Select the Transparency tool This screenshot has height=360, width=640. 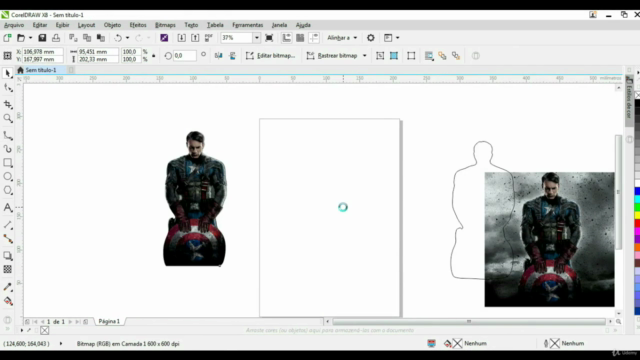pos(8,269)
